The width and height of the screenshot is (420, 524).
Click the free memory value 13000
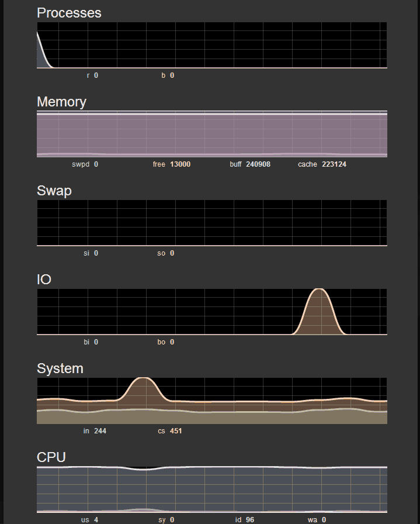(x=180, y=164)
